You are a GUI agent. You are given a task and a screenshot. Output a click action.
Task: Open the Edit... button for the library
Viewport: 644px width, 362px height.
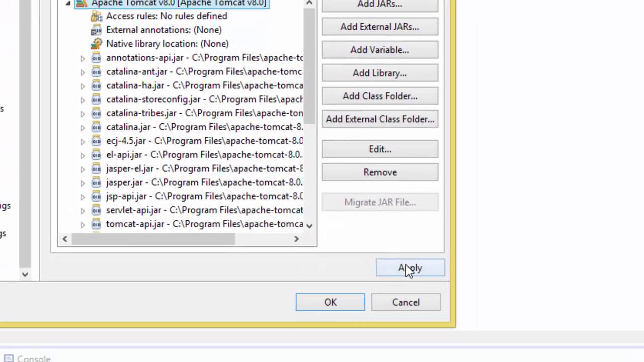click(x=380, y=149)
